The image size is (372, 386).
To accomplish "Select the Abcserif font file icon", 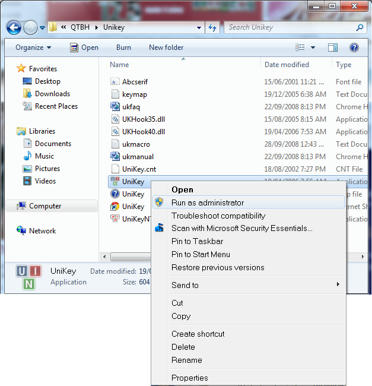I will click(x=115, y=82).
